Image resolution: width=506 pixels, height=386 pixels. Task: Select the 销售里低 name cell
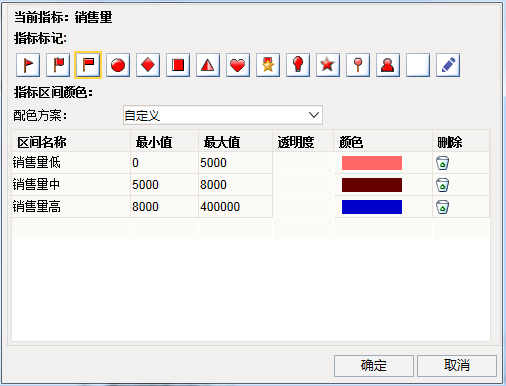coord(71,163)
